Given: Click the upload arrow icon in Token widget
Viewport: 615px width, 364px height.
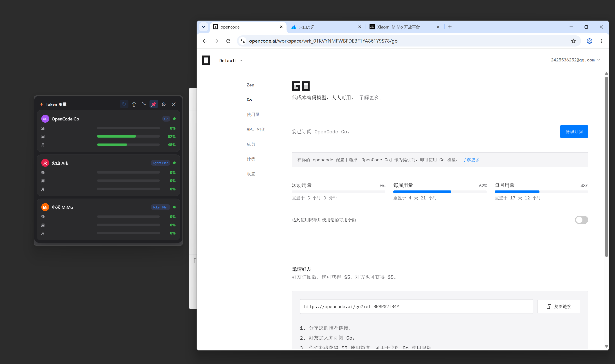Looking at the screenshot, I should pos(134,104).
